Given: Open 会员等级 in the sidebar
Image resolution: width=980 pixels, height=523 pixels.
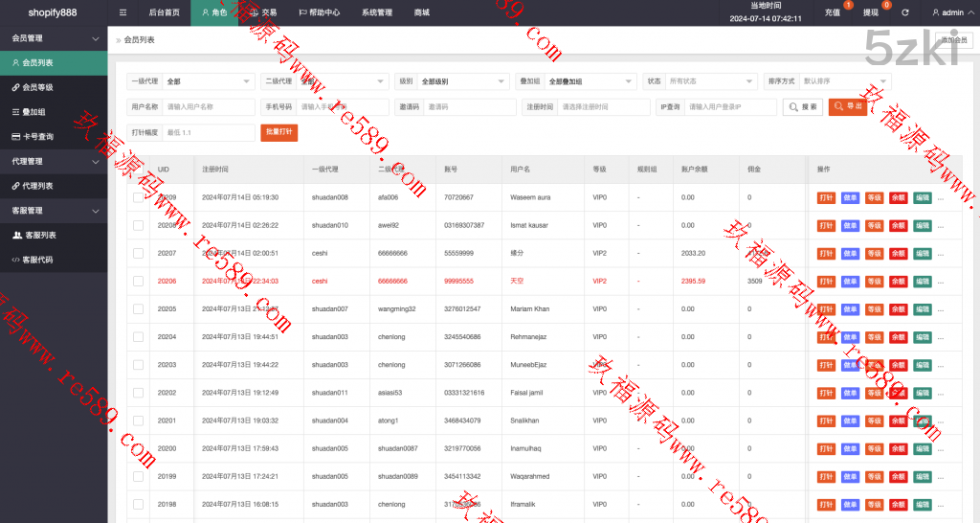Looking at the screenshot, I should click(x=38, y=87).
